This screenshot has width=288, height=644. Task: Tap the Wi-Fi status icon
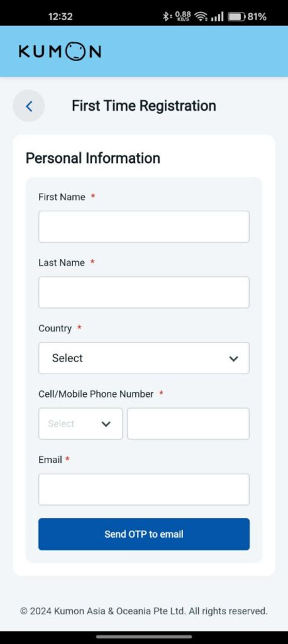pos(201,16)
